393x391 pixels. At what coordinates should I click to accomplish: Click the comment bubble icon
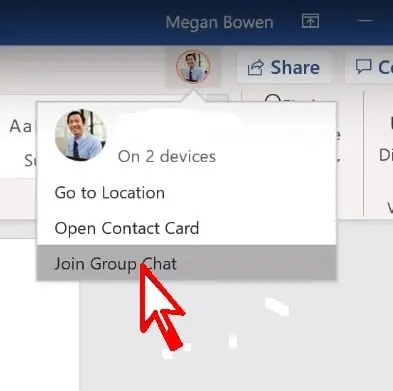(x=363, y=66)
